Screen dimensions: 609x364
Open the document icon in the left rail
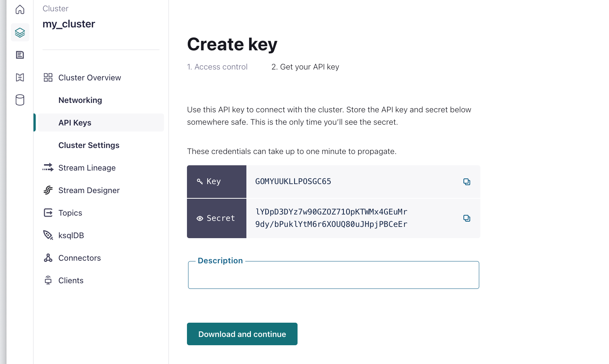(x=20, y=55)
